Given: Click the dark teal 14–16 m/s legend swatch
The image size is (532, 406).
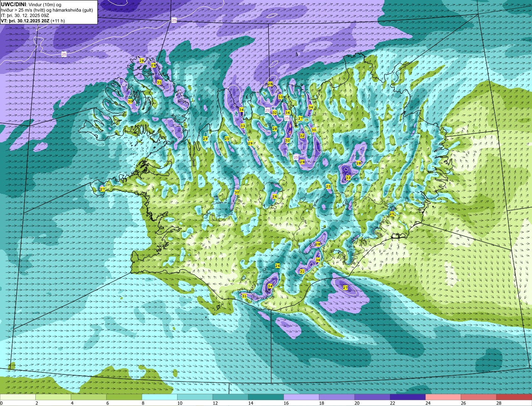Looking at the screenshot, I should [x=266, y=397].
